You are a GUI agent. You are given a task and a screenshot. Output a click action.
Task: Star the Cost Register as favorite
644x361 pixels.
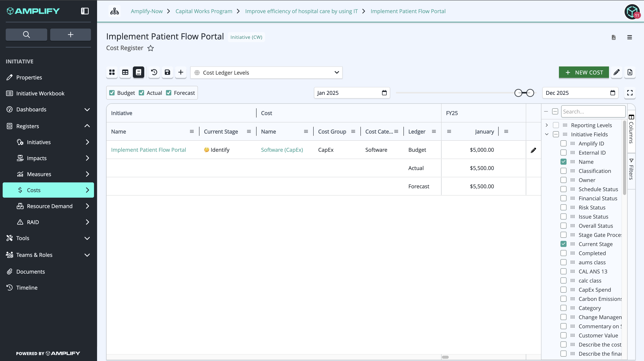coord(151,48)
